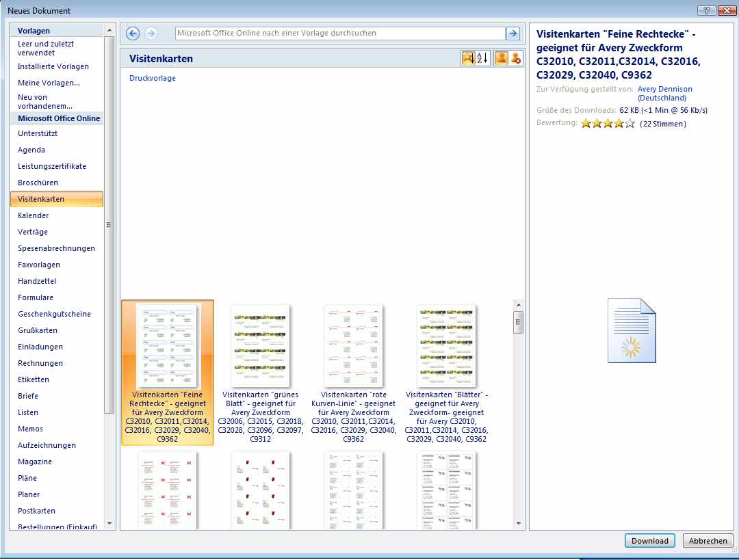Click the forward navigation arrow
739x560 pixels.
[151, 34]
